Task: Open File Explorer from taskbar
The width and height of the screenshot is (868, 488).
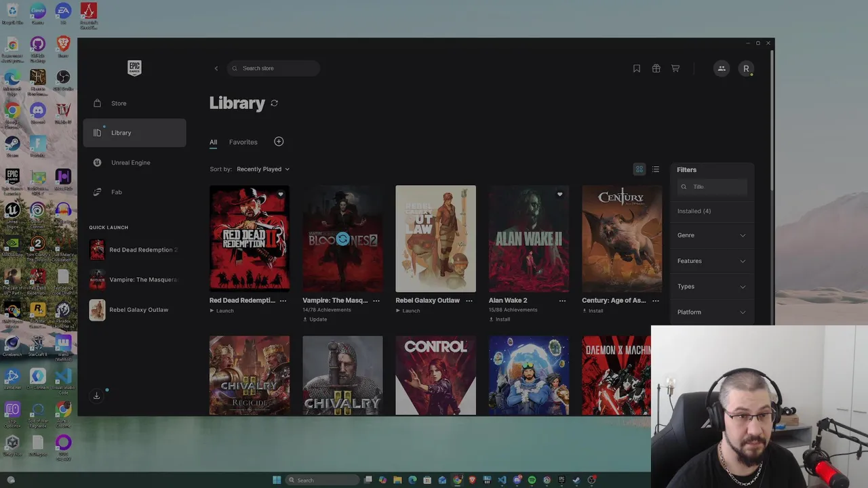Action: 397,480
